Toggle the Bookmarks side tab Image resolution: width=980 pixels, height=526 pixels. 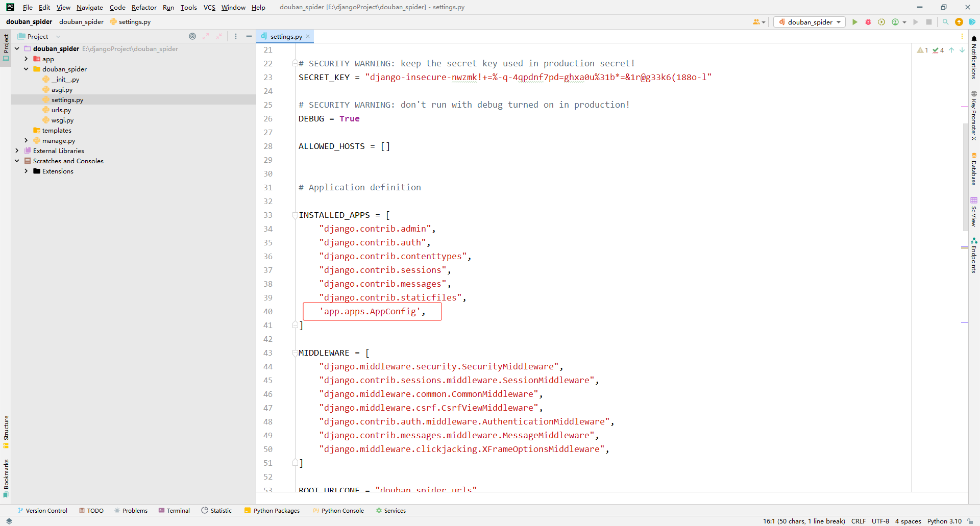click(x=6, y=478)
